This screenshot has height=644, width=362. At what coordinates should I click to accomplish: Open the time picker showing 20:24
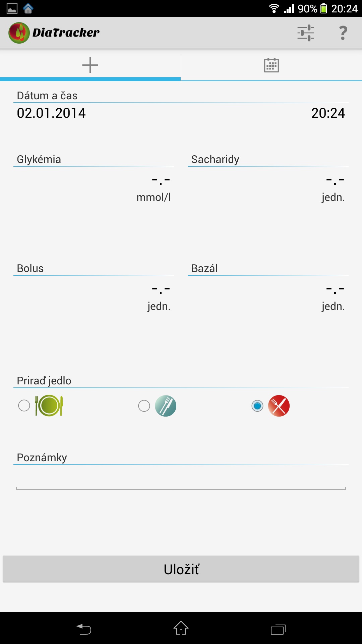click(328, 113)
